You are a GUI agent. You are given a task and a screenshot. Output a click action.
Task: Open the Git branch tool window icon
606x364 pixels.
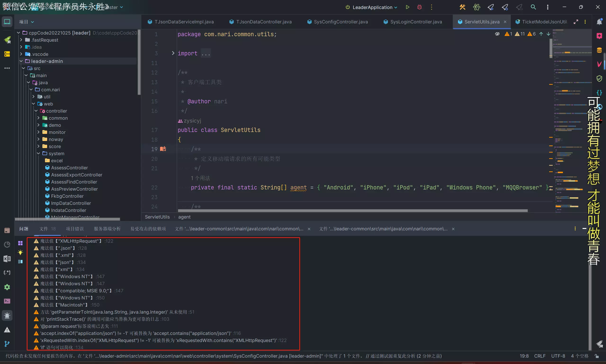(7, 344)
